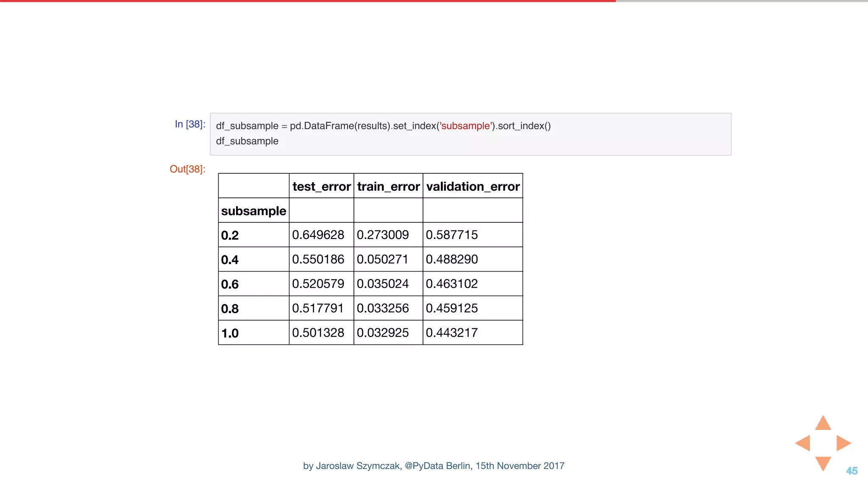
Task: Go to previous slide with left arrow
Action: pyautogui.click(x=803, y=443)
